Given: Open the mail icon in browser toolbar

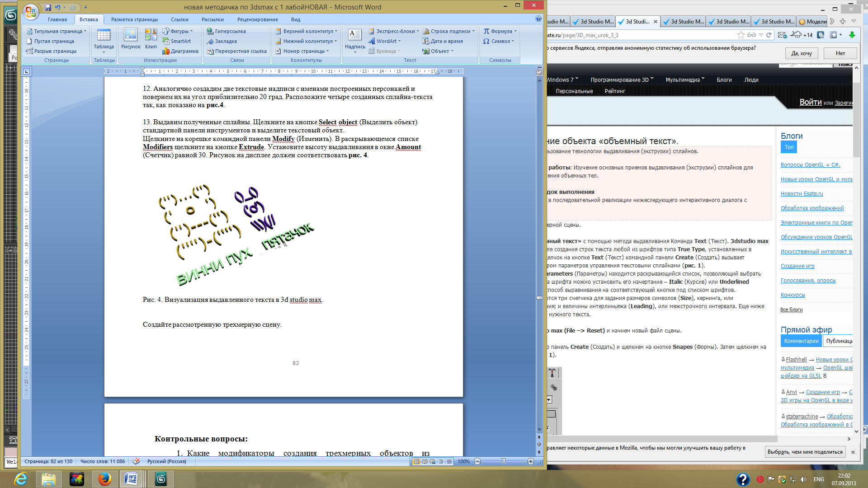Looking at the screenshot, I should tap(782, 35).
